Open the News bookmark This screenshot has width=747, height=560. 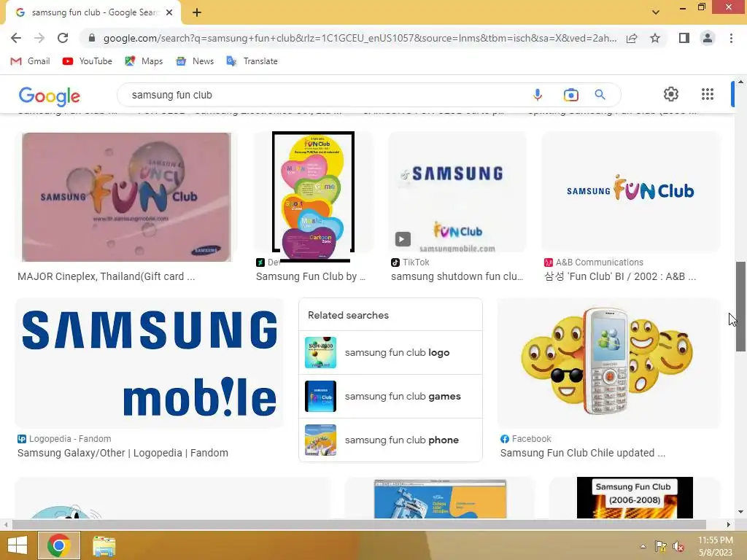195,61
